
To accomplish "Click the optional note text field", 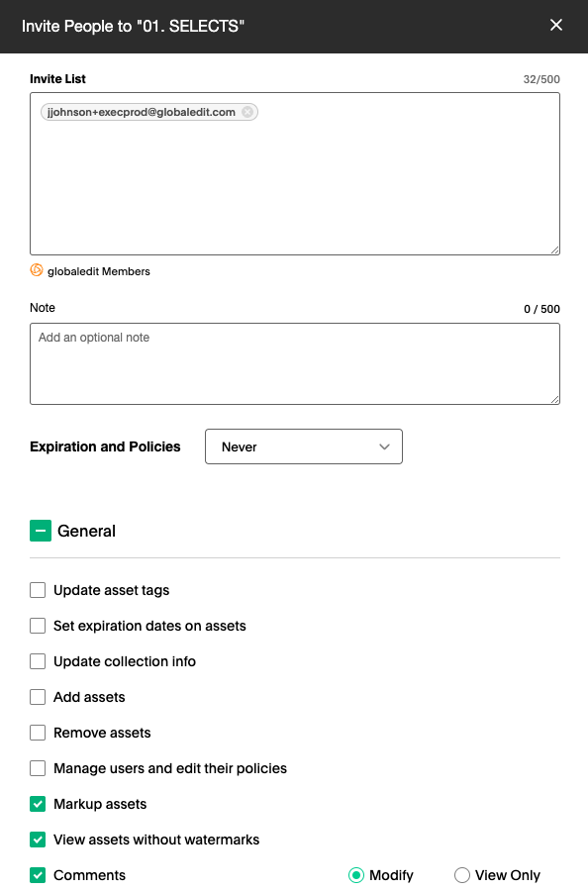I will [295, 363].
